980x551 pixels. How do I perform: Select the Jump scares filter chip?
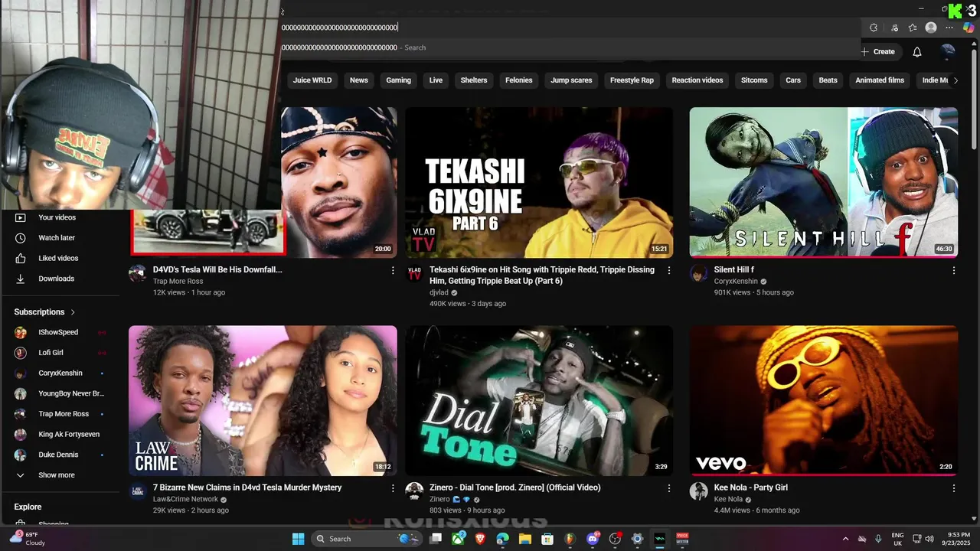(x=571, y=80)
